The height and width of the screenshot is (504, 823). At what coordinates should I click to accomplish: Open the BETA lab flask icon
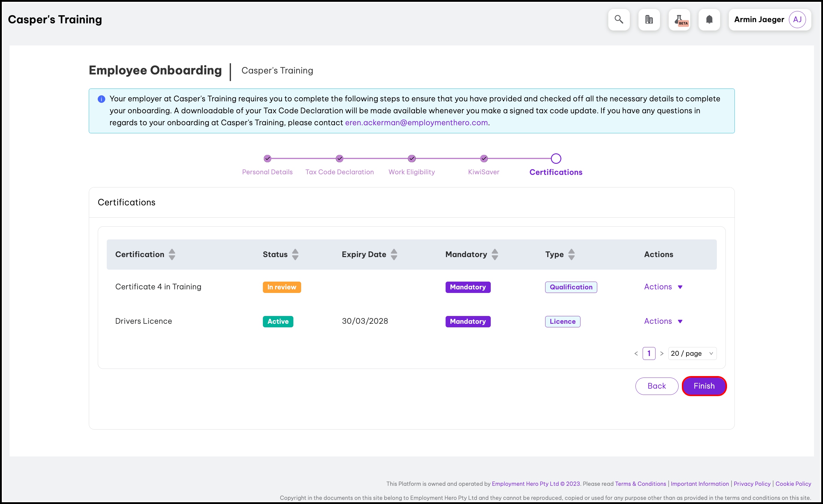679,20
